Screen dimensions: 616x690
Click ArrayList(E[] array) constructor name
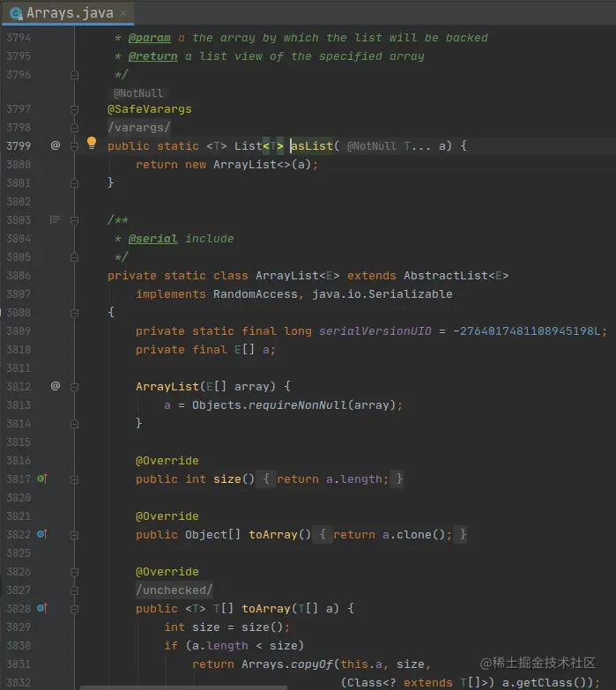[167, 387]
